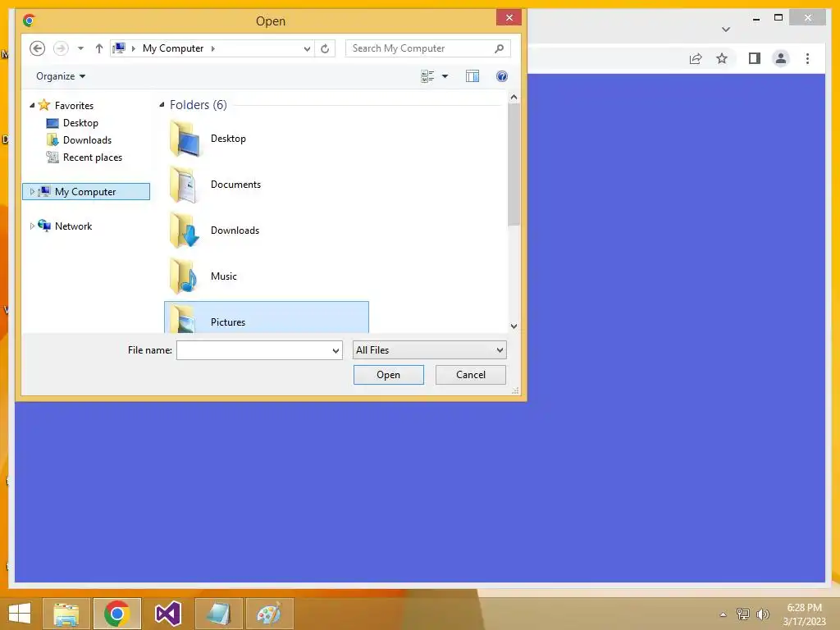
Task: Click the Open button
Action: [388, 374]
